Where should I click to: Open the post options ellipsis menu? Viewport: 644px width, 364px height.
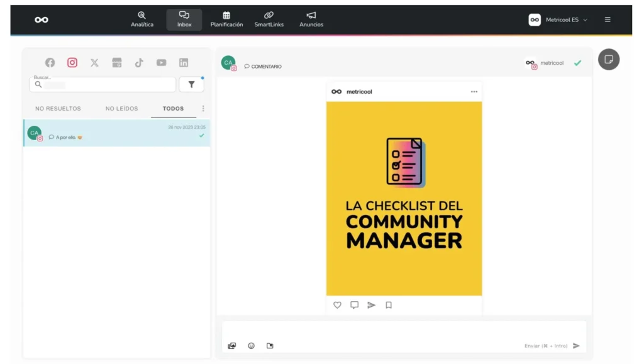(x=474, y=91)
